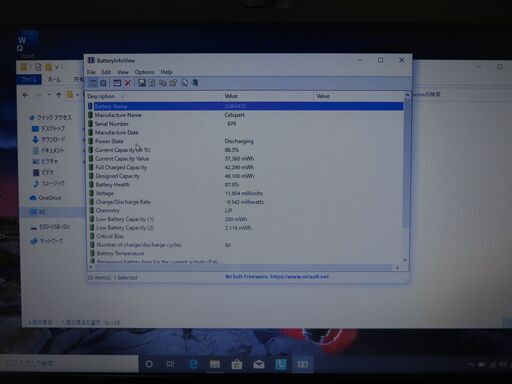This screenshot has height=384, width=512.
Task: Select the Voltage row
Action: pyautogui.click(x=245, y=193)
